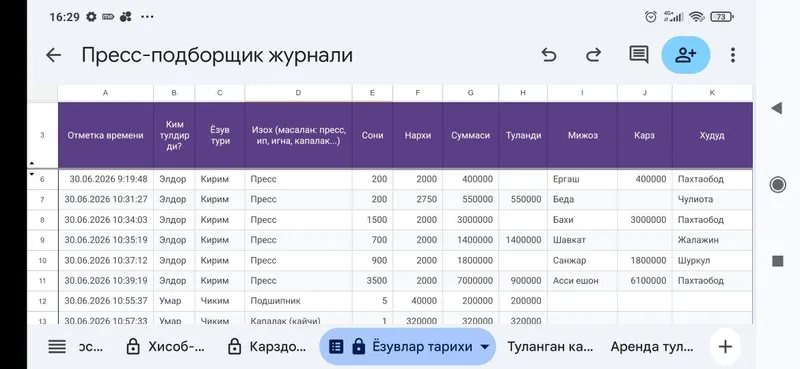The image size is (800, 369).
Task: Select the Подшипник description cell
Action: pos(298,301)
